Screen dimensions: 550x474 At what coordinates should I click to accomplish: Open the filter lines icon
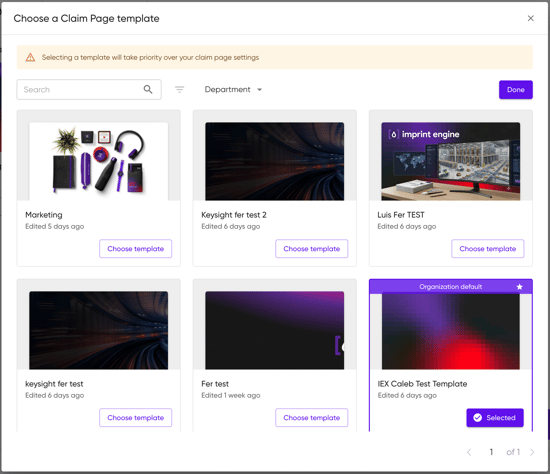pyautogui.click(x=180, y=89)
